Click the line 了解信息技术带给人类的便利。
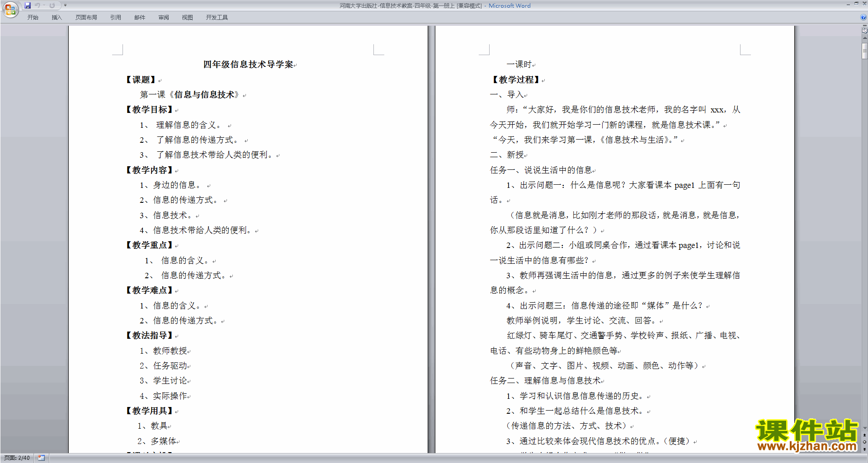 (215, 155)
